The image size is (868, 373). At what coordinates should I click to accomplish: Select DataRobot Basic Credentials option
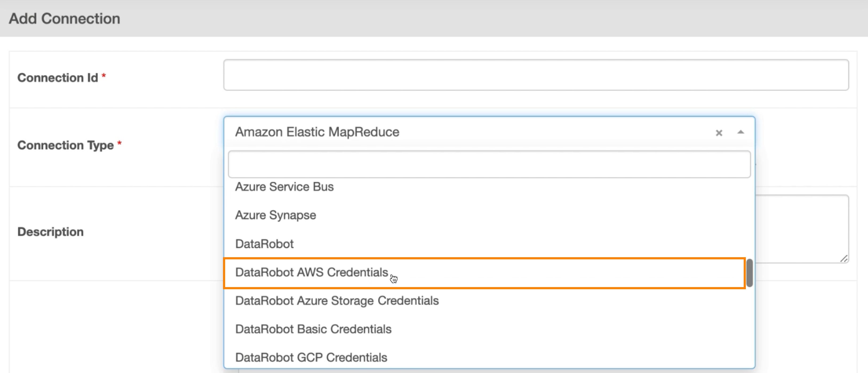[313, 329]
